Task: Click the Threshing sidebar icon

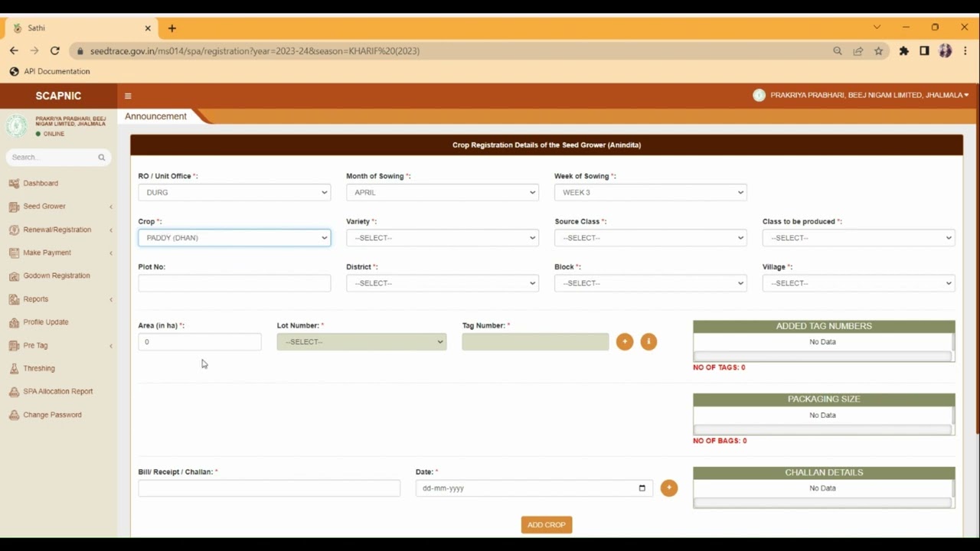Action: pyautogui.click(x=14, y=368)
